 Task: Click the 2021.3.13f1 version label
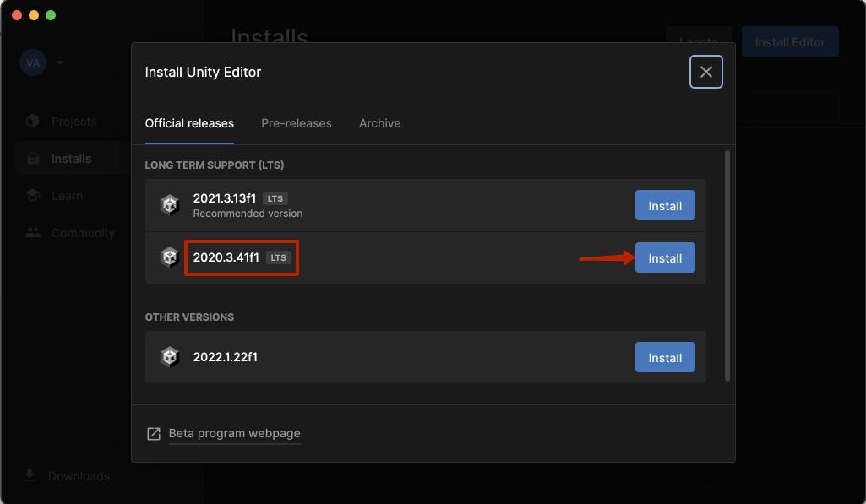pyautogui.click(x=225, y=198)
